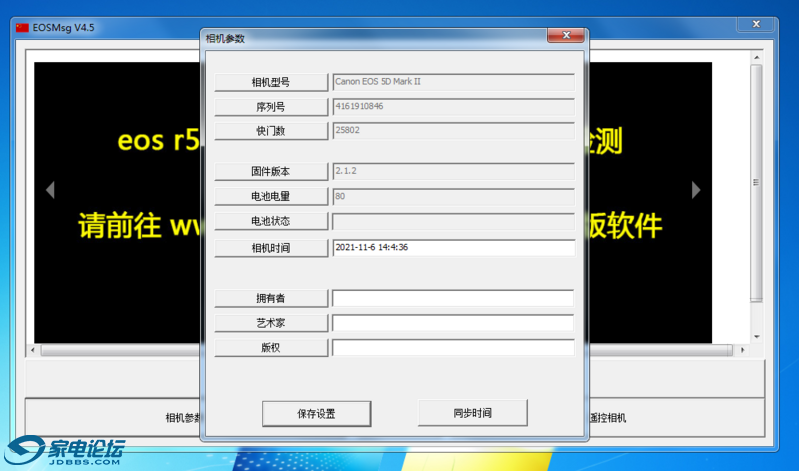Click the 相机型号 label button
The width and height of the screenshot is (799, 471).
(x=271, y=82)
